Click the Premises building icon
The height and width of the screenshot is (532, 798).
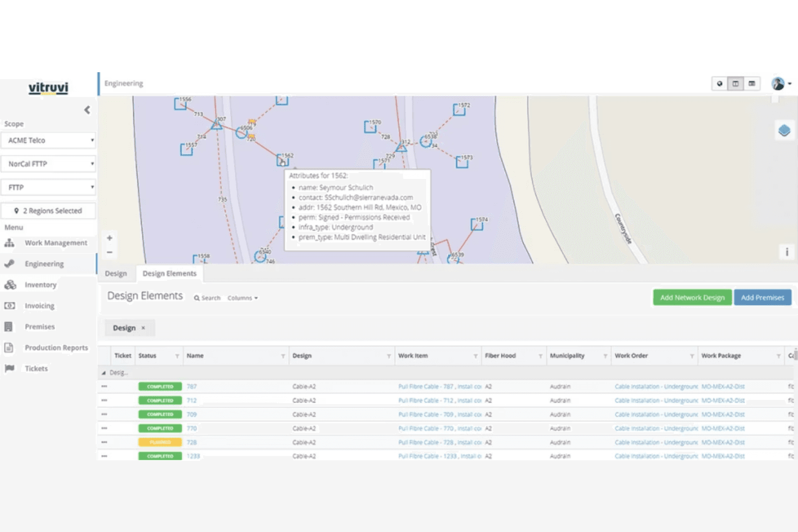coord(9,327)
